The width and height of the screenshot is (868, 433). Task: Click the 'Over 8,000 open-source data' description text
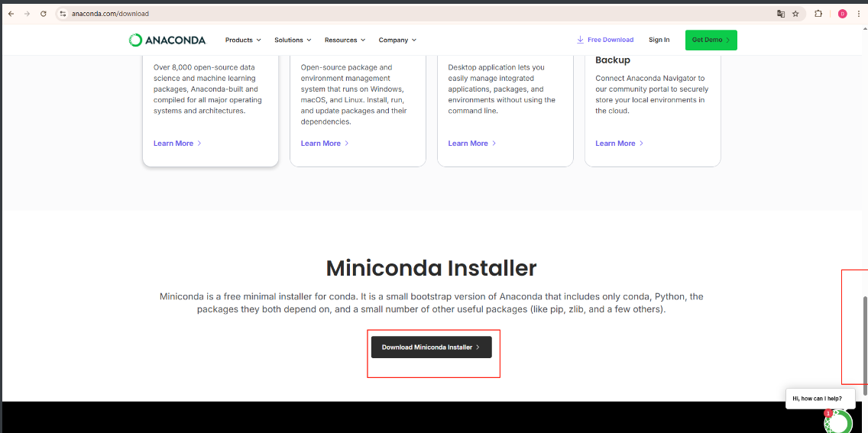tap(208, 89)
